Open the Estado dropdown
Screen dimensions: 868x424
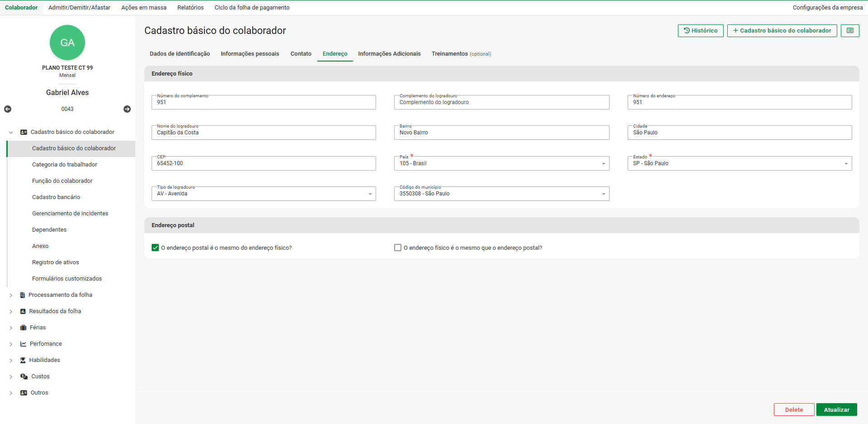tap(739, 163)
